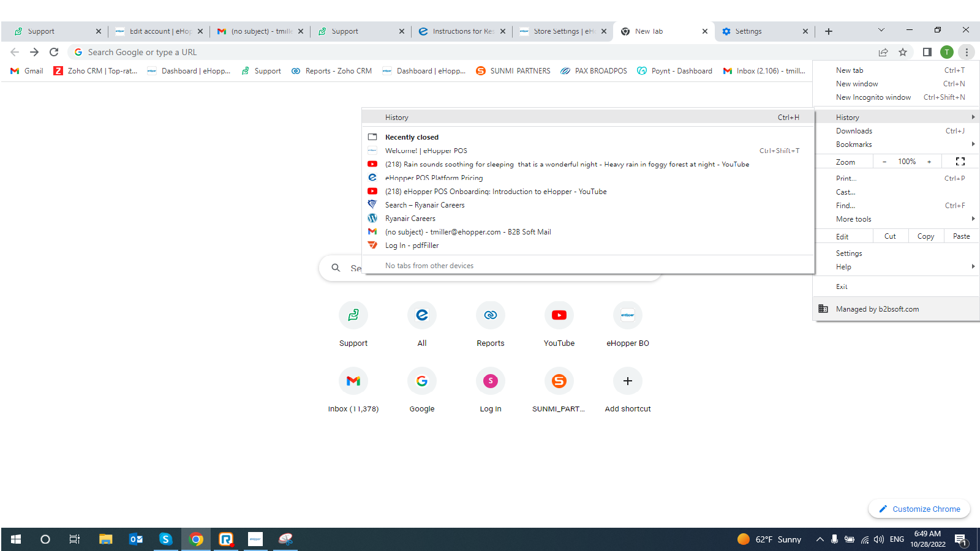Open full History page from submenu
This screenshot has height=551, width=980.
click(589, 118)
